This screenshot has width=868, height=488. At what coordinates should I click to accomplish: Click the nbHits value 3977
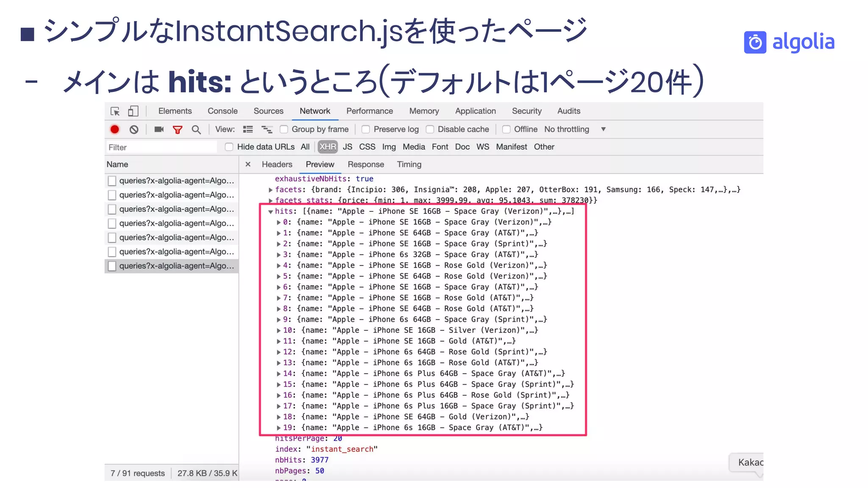[320, 460]
